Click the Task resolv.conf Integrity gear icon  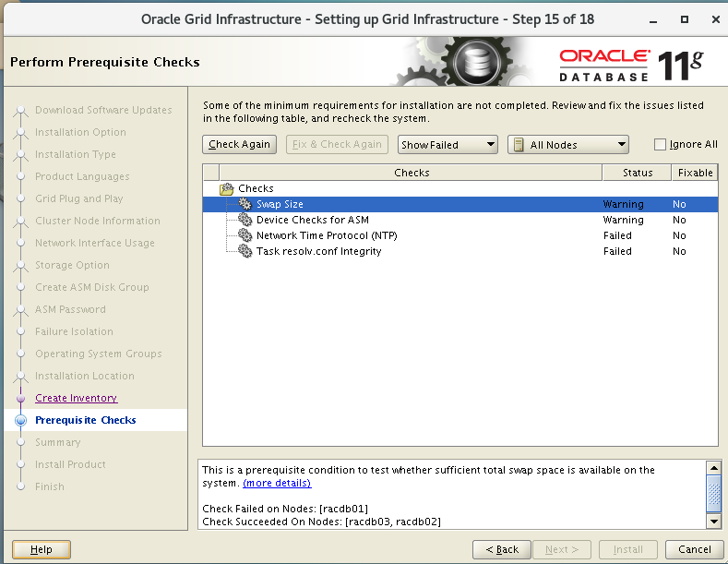(x=245, y=251)
